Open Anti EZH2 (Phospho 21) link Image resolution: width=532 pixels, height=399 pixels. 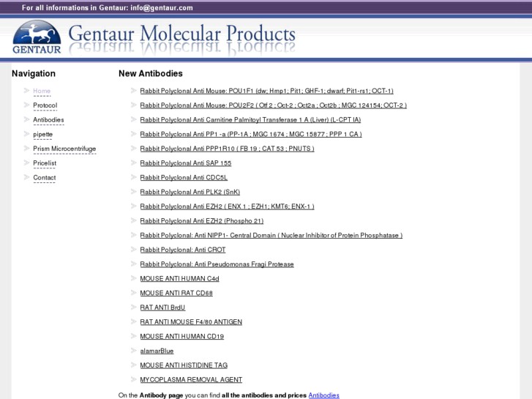point(202,221)
